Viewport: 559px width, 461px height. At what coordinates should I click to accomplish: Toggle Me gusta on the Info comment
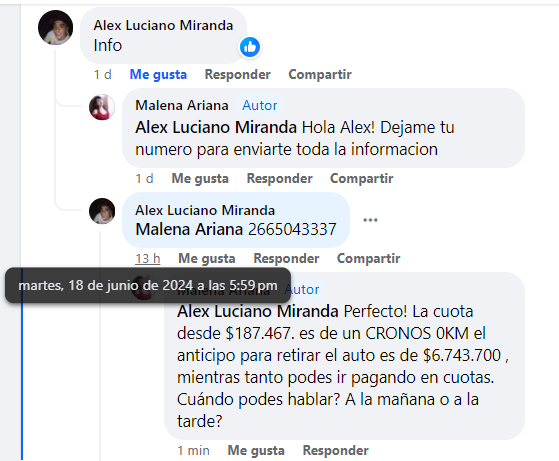(158, 75)
